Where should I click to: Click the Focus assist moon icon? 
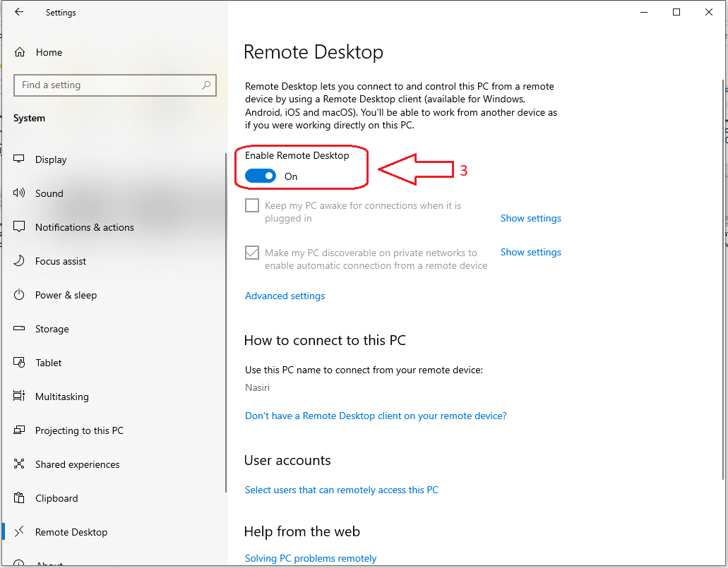tap(20, 261)
